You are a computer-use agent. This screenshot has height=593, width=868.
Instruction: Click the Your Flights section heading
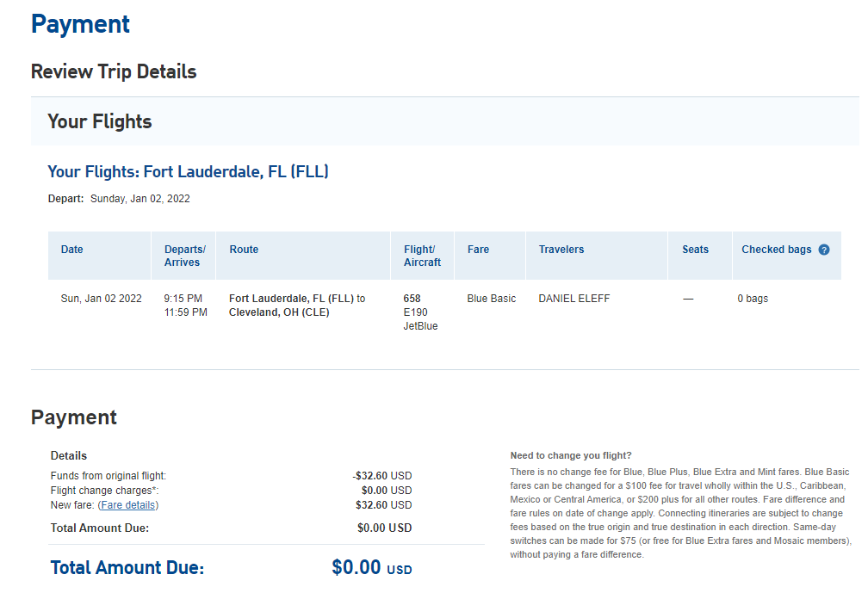tap(100, 121)
